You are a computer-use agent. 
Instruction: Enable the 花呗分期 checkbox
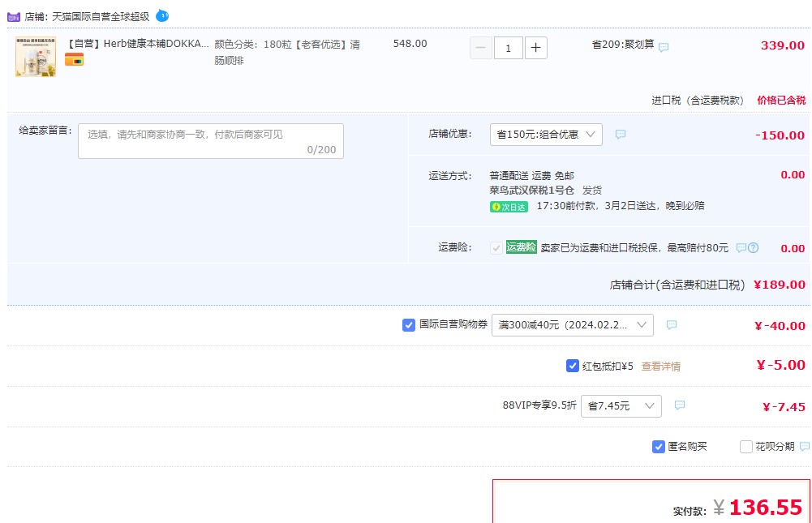coord(746,446)
